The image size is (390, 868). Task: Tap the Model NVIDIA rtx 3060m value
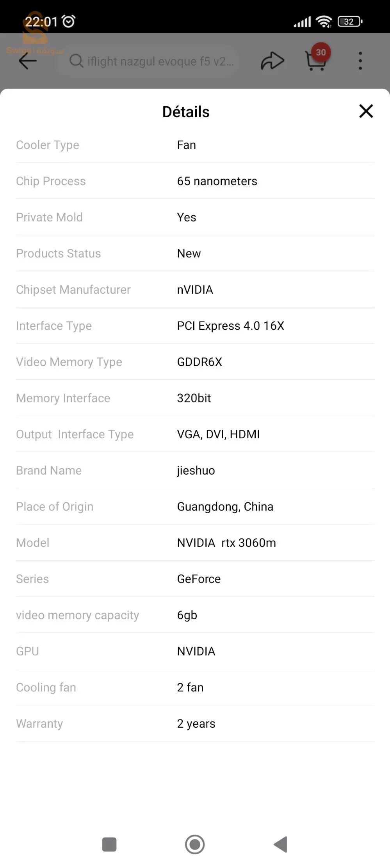(x=226, y=543)
